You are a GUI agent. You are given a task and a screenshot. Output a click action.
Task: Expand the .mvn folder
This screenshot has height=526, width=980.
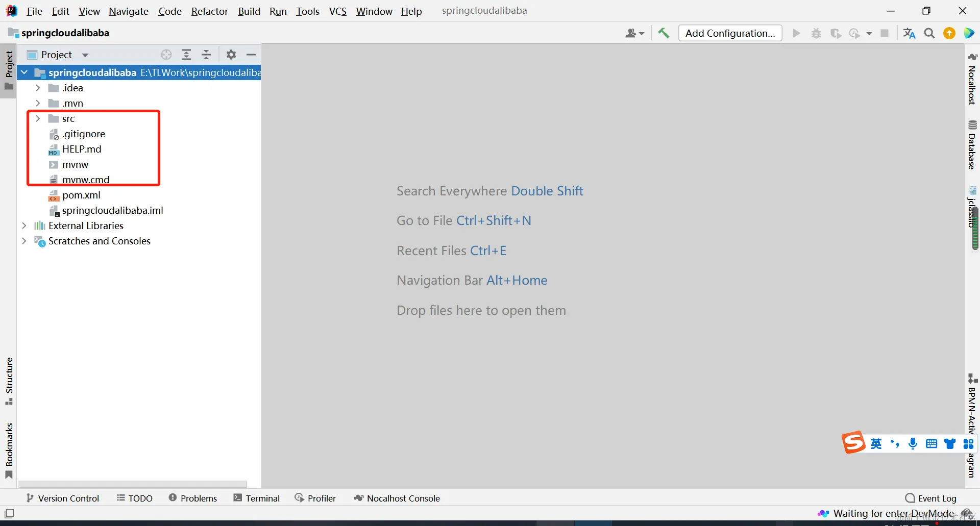tap(38, 103)
